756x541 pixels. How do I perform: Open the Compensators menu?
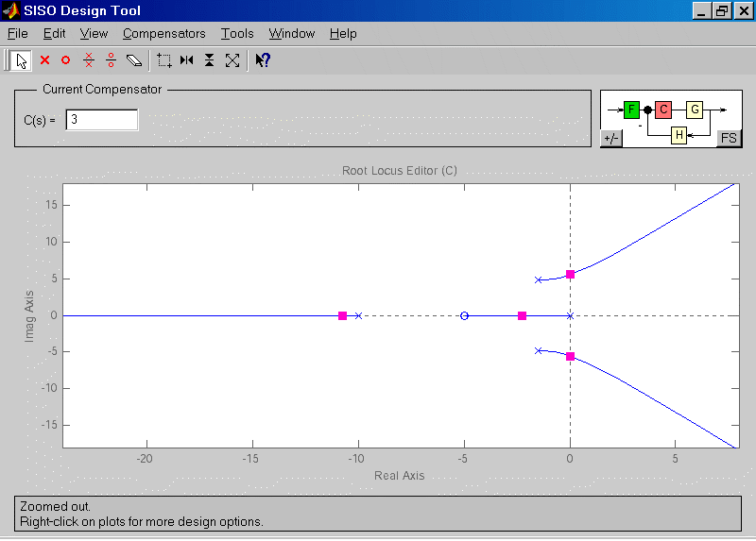(163, 34)
